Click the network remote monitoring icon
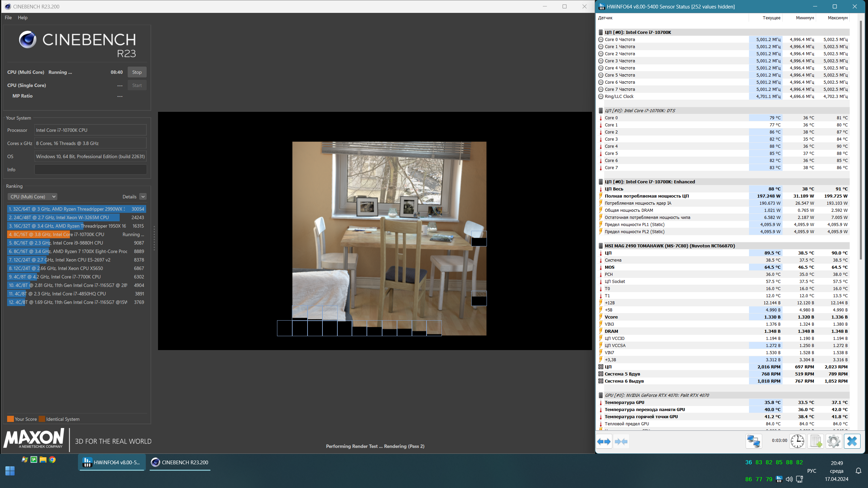The height and width of the screenshot is (488, 868). pos(753,442)
